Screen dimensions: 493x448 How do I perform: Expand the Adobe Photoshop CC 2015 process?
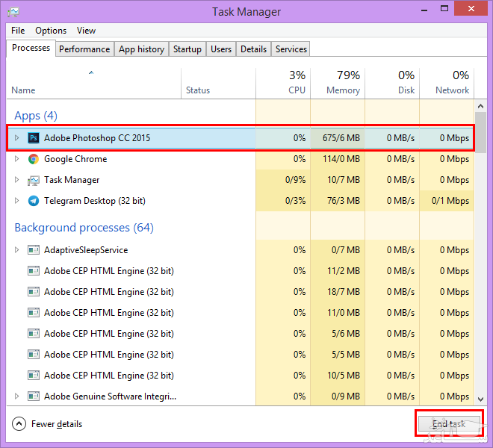[x=17, y=138]
